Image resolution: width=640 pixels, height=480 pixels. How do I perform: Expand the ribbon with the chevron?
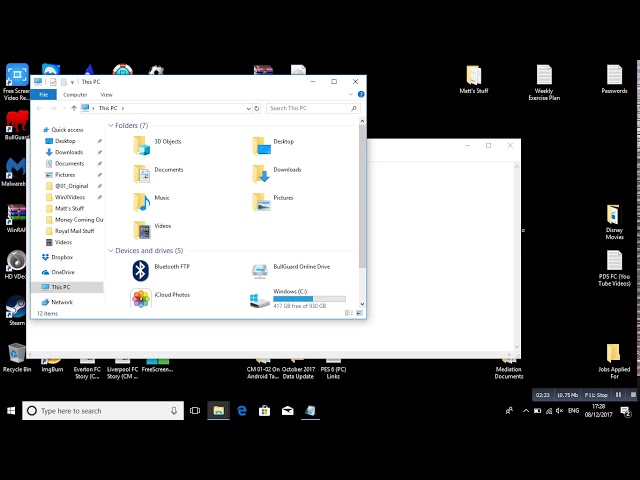pyautogui.click(x=351, y=94)
